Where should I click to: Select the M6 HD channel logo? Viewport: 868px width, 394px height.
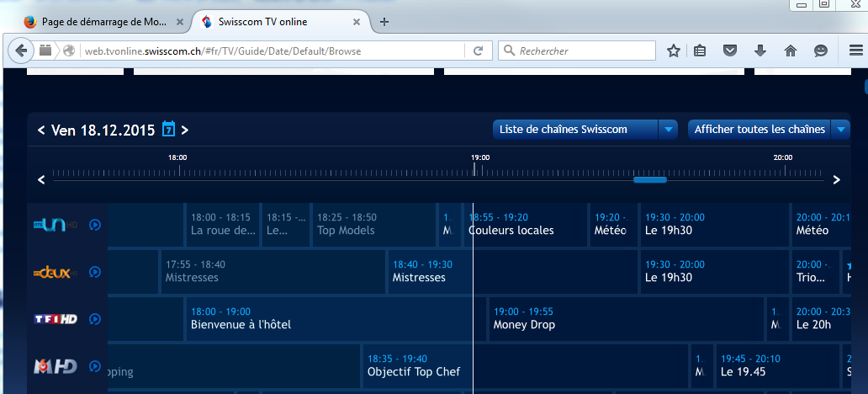coord(55,366)
